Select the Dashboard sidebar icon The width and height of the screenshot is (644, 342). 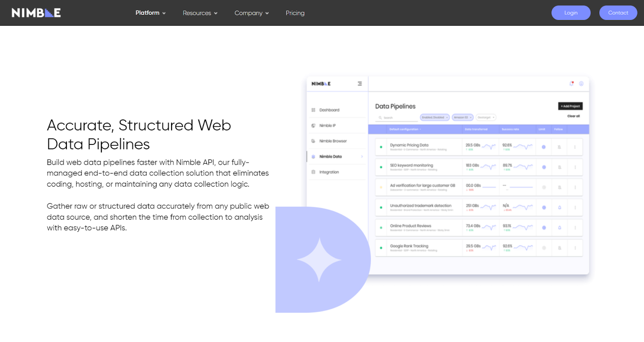click(x=313, y=110)
